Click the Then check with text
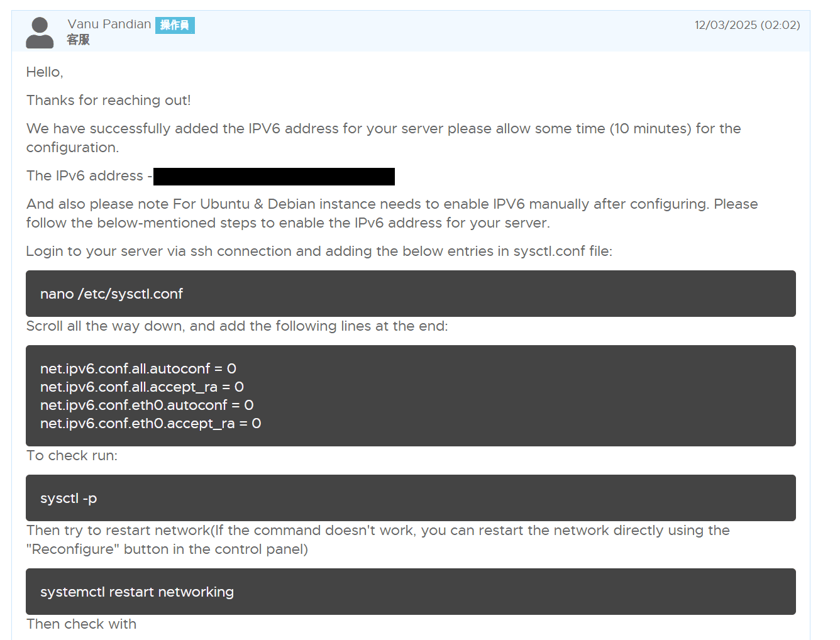This screenshot has height=640, width=840. pos(81,624)
